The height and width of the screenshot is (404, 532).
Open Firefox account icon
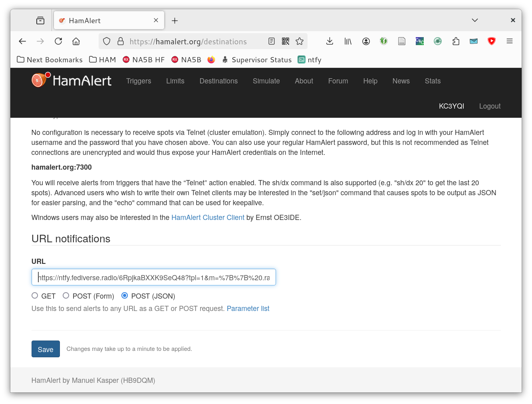pos(366,41)
